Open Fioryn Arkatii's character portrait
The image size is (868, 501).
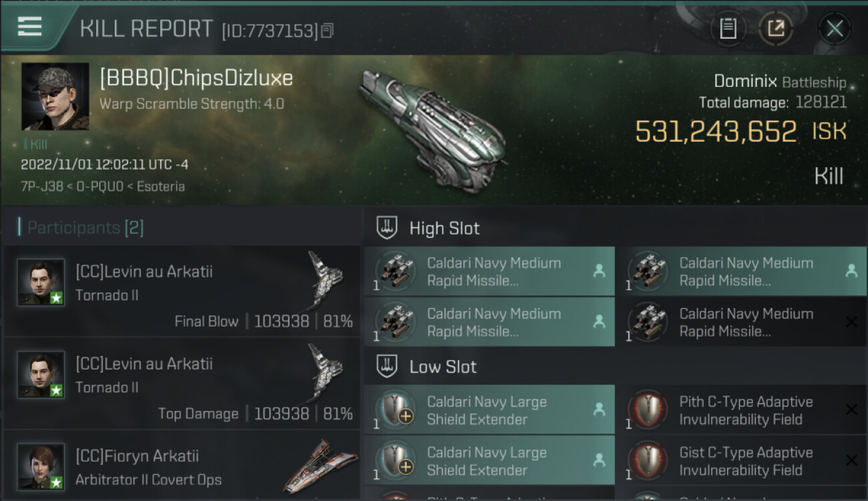(x=41, y=466)
